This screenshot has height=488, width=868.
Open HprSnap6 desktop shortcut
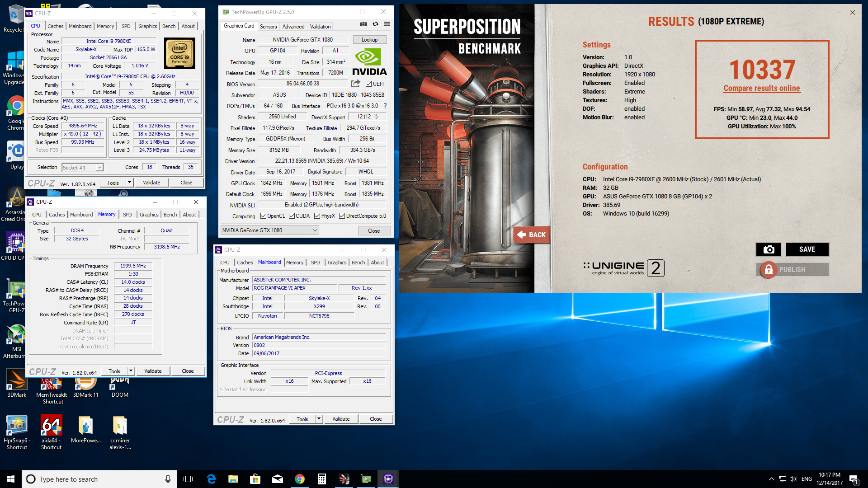17,432
